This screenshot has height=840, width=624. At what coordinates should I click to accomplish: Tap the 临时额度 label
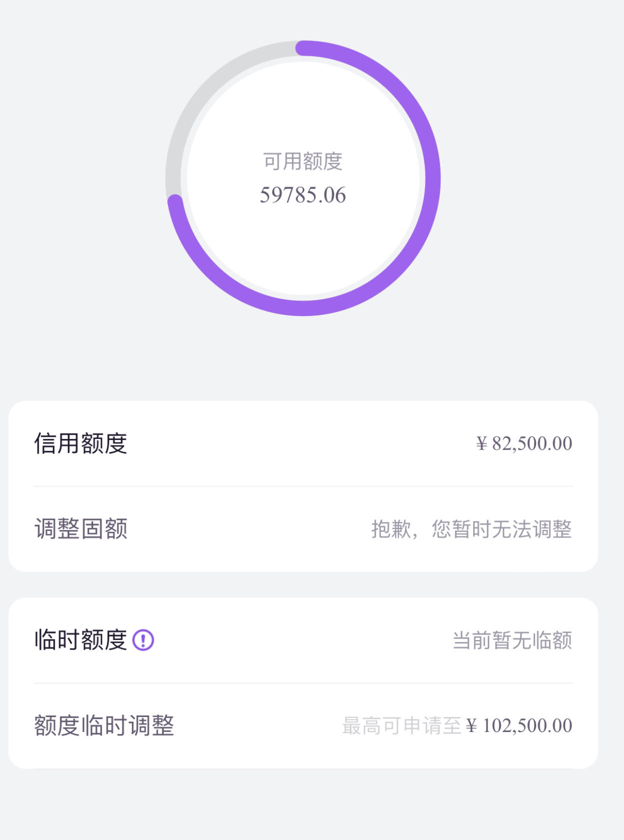coord(81,640)
